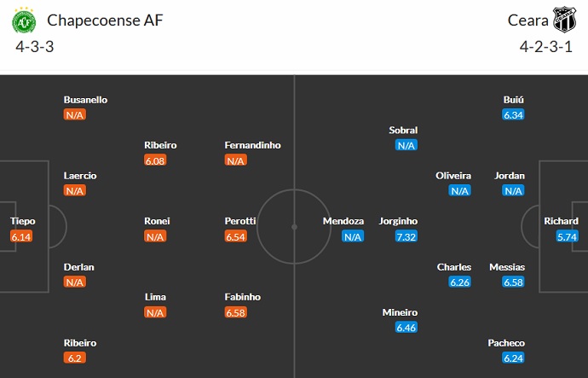Click Messias's 6.58 rating badge
The height and width of the screenshot is (378, 588).
[x=513, y=282]
